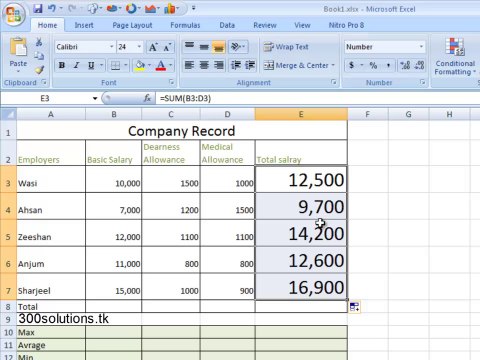Open the Number format dropdown
480x360 pixels.
[421, 47]
